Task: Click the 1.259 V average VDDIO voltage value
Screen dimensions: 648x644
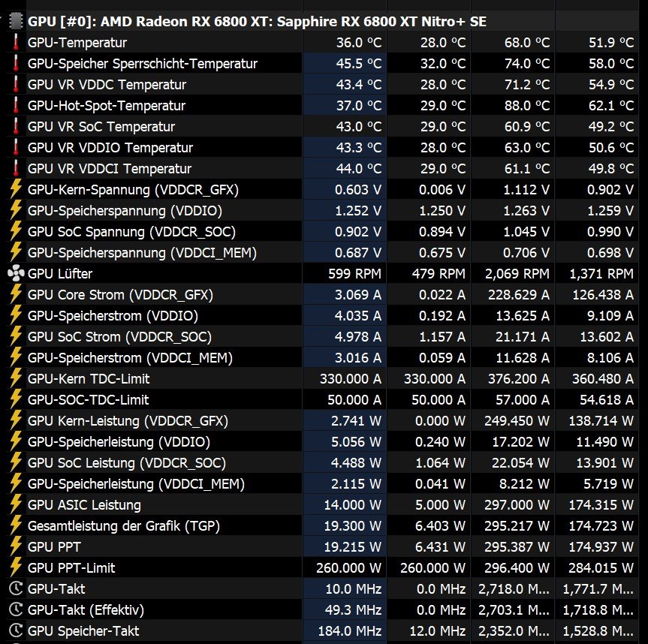Action: coord(610,211)
